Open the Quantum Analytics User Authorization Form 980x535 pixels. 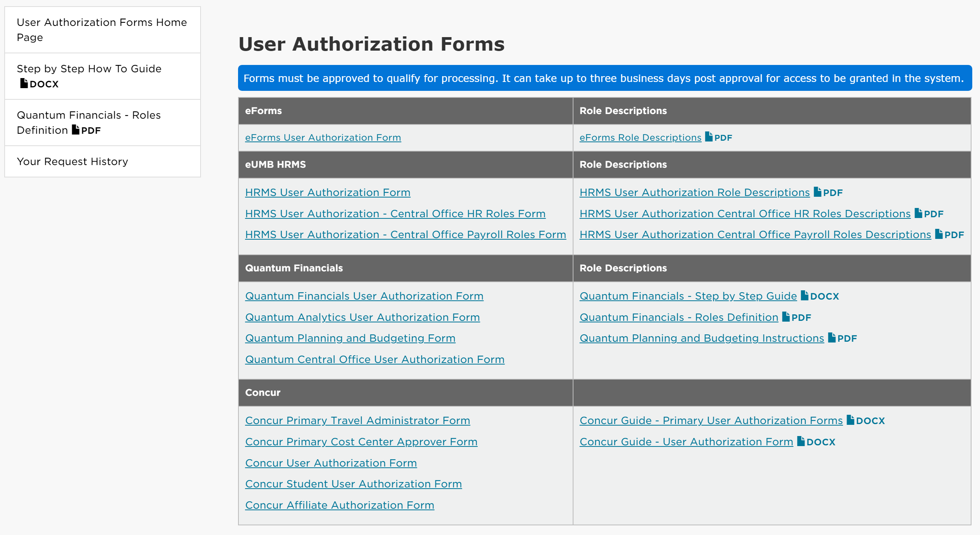click(x=362, y=317)
